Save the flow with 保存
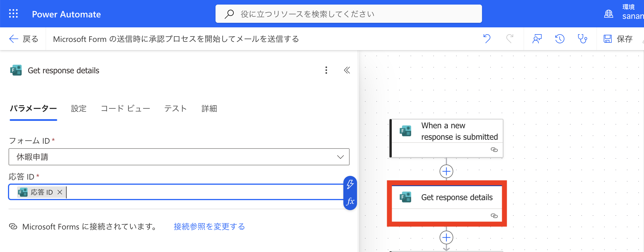The height and width of the screenshot is (252, 644). tap(618, 39)
